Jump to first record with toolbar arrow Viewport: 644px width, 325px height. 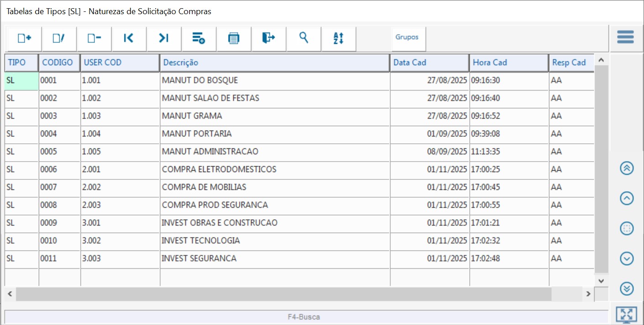[x=129, y=38]
